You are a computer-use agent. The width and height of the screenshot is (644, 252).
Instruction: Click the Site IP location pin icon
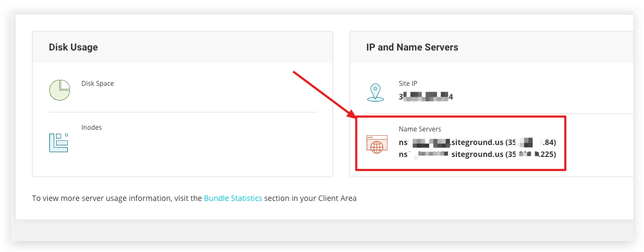coord(375,92)
